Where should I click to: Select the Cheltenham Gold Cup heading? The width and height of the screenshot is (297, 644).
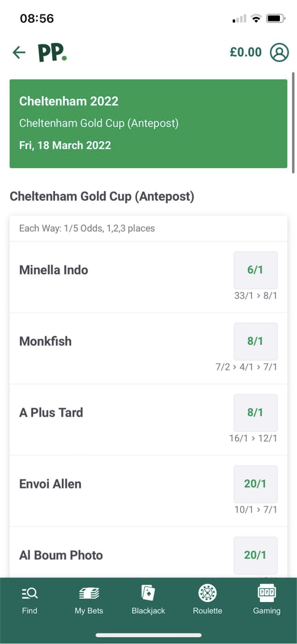102,196
